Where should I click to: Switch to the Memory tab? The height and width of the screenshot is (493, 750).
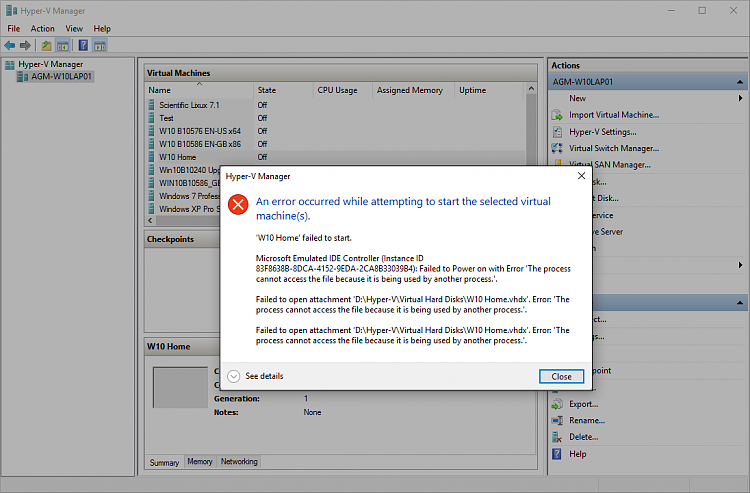point(200,461)
